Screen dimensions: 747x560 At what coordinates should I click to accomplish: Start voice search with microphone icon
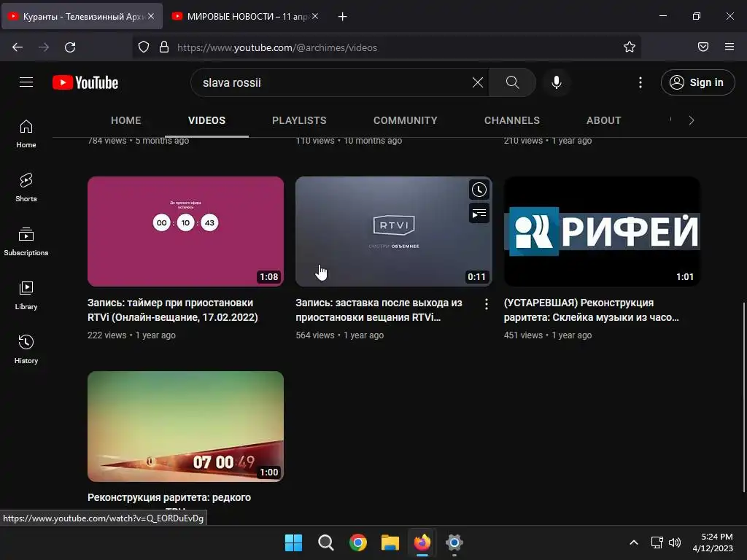point(556,82)
